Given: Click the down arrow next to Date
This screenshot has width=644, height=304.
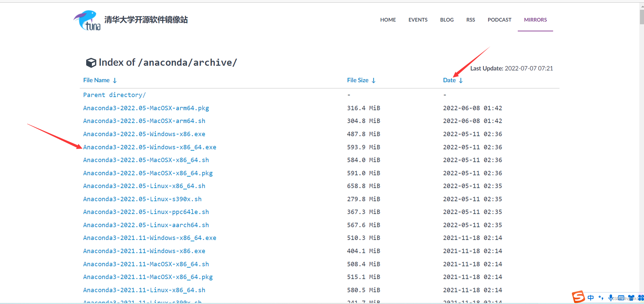Looking at the screenshot, I should pyautogui.click(x=461, y=80).
